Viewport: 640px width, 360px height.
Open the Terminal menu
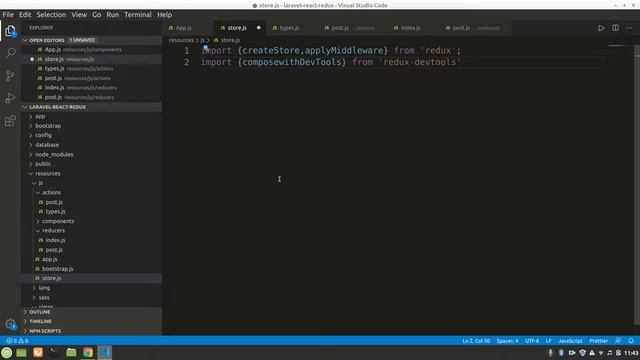coord(138,15)
